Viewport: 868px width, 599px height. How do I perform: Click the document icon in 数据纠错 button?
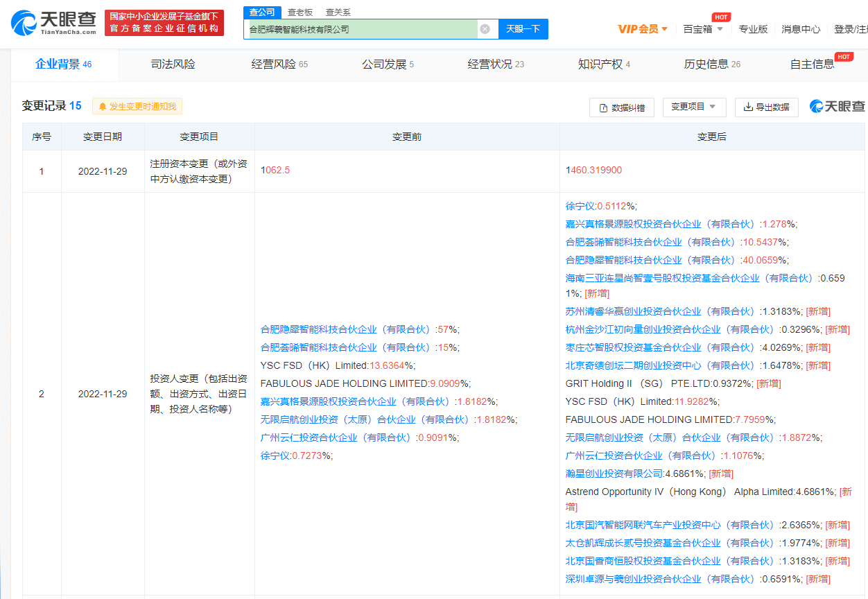click(x=602, y=107)
